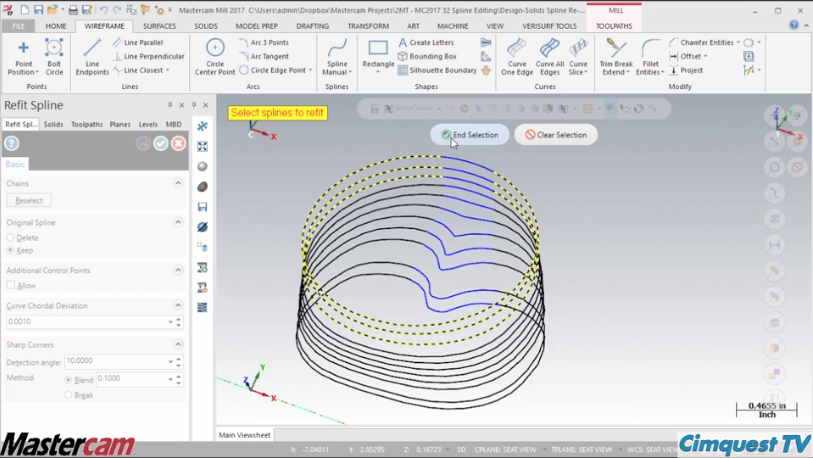Click the Line Perpendicular tool
The width and height of the screenshot is (813, 458).
point(148,56)
